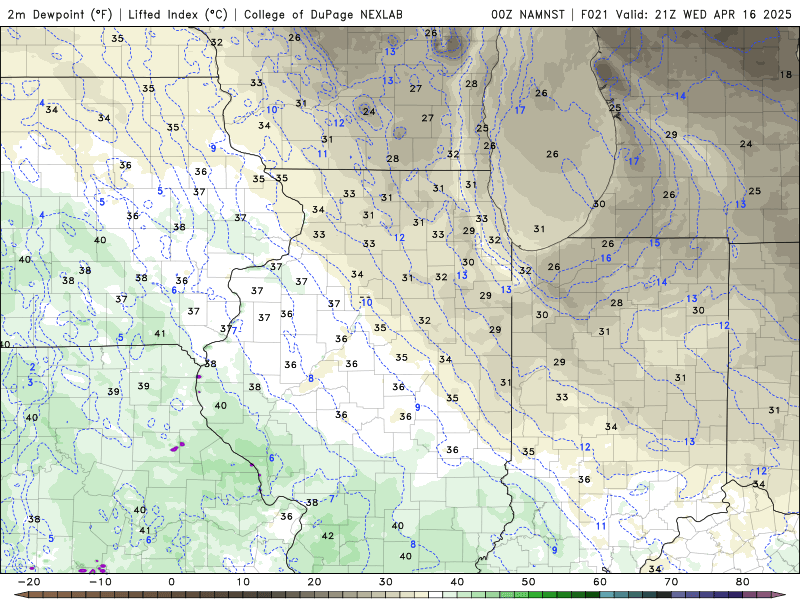
Task: Click the "42" dewpoint value on the map
Action: (x=328, y=536)
